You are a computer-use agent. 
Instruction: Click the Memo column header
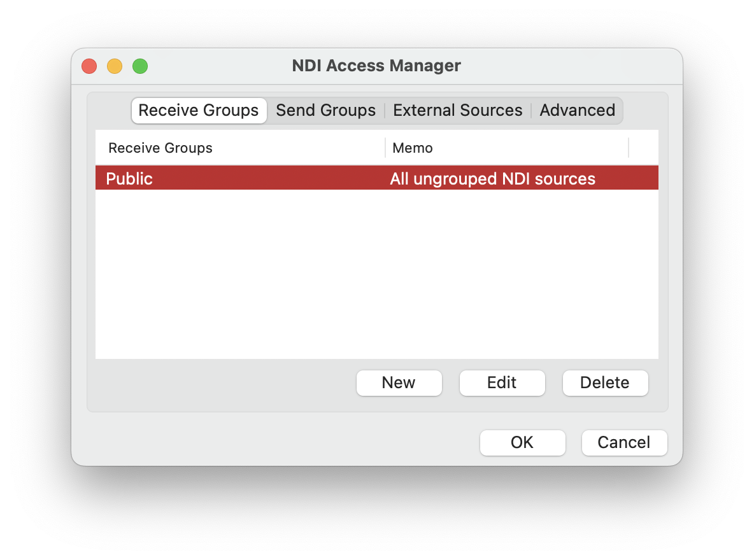coord(413,148)
